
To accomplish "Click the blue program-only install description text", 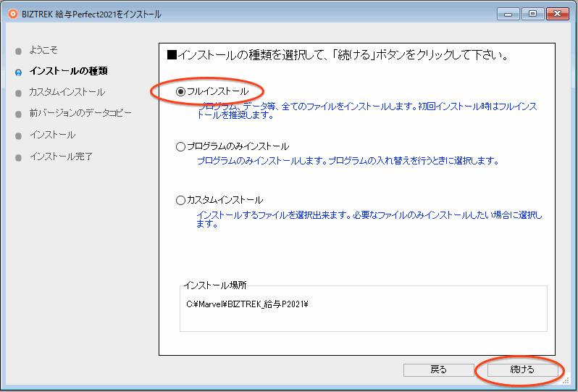I will [348, 160].
